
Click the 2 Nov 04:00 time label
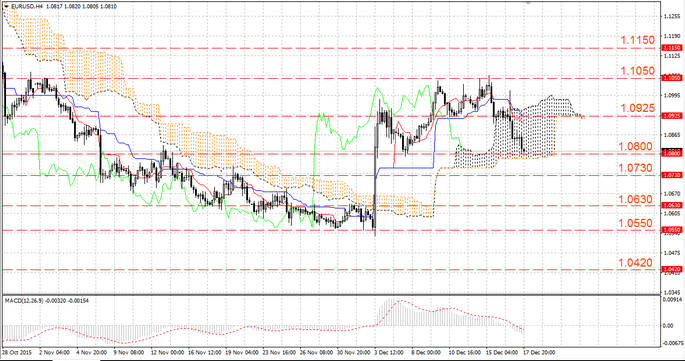click(54, 352)
